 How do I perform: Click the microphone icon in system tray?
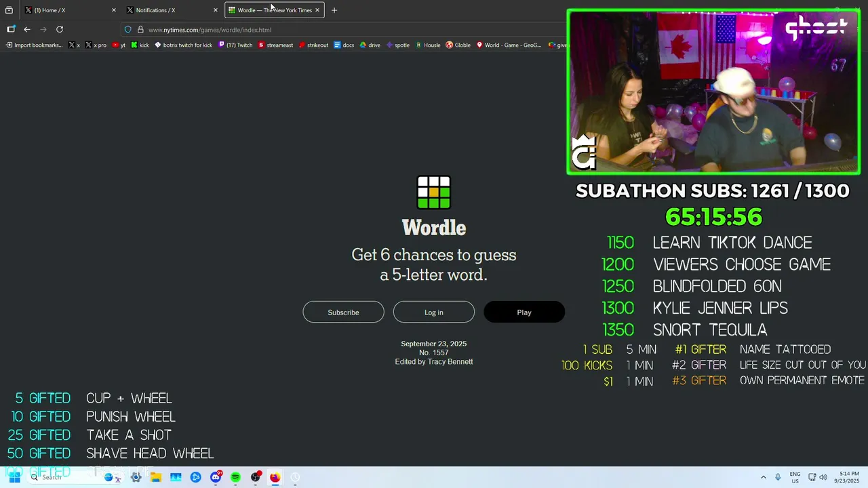[x=778, y=477]
